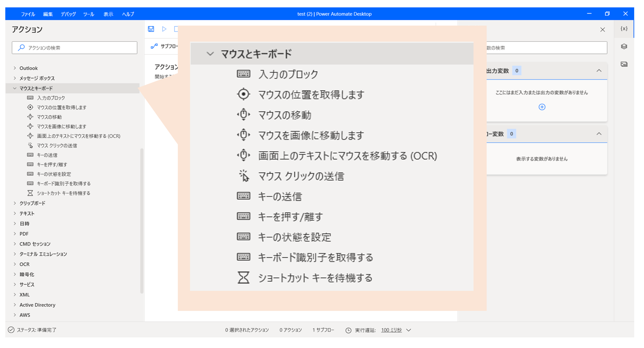This screenshot has width=644, height=348.
Task: Open the デバッグ menu
Action: pyautogui.click(x=68, y=14)
